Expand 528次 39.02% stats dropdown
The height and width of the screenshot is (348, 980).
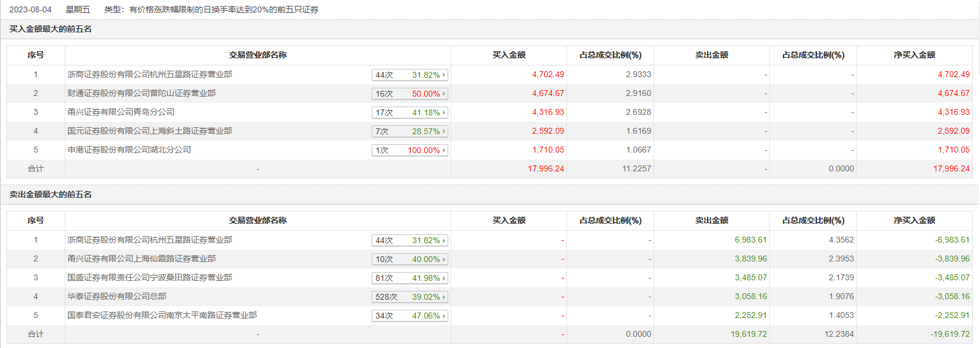click(410, 297)
